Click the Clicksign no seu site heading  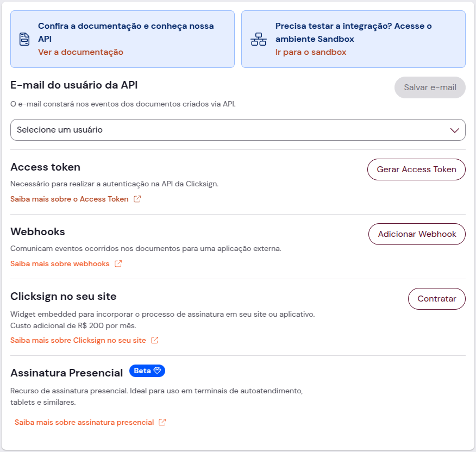click(x=64, y=296)
